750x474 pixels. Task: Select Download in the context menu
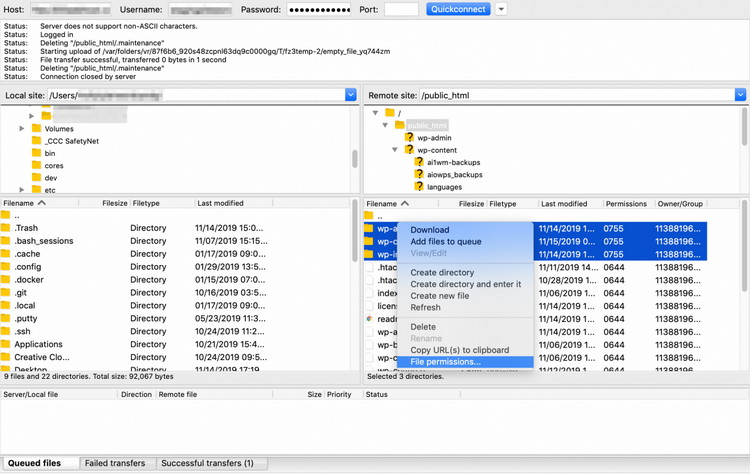coord(430,230)
